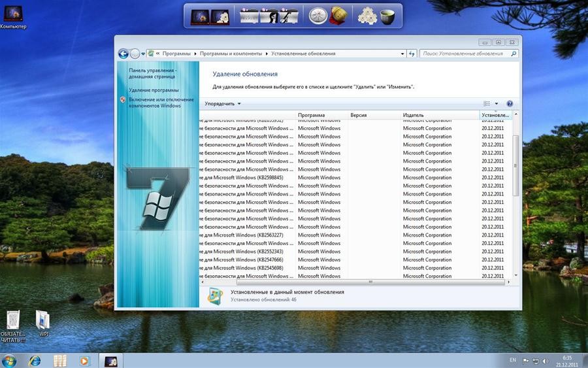Open Включение или отключение компонентов Windows

pos(161,103)
